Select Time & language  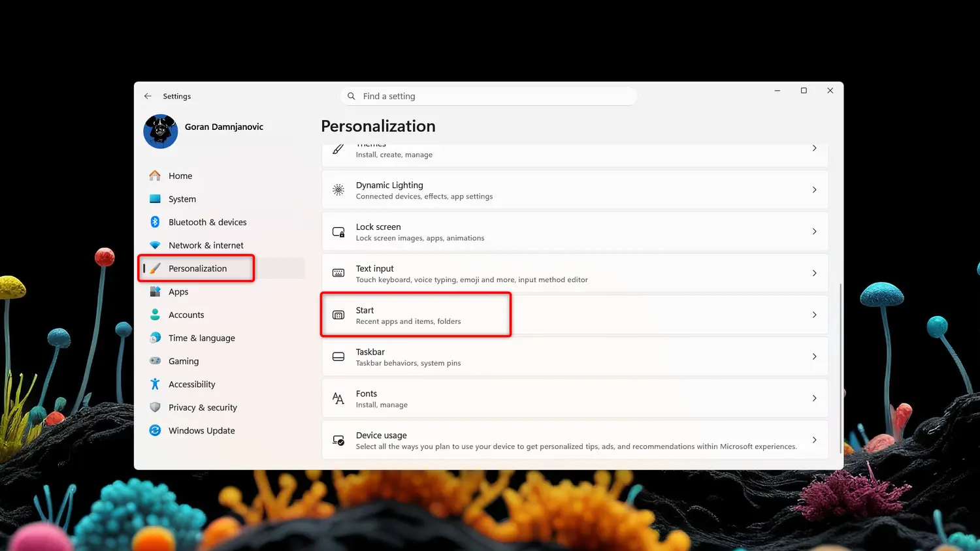223,338
